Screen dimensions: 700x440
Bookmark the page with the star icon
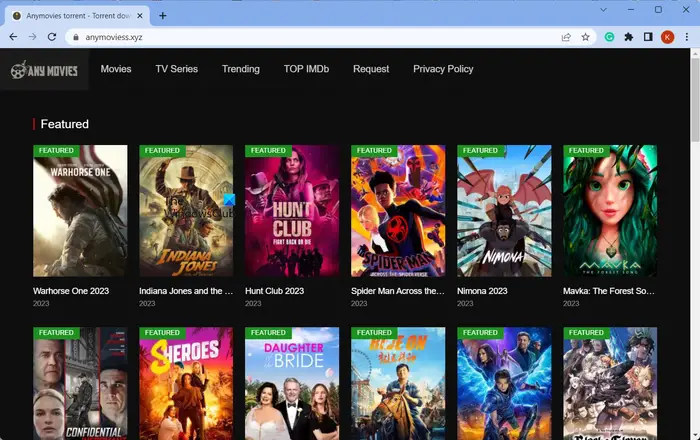click(x=585, y=37)
